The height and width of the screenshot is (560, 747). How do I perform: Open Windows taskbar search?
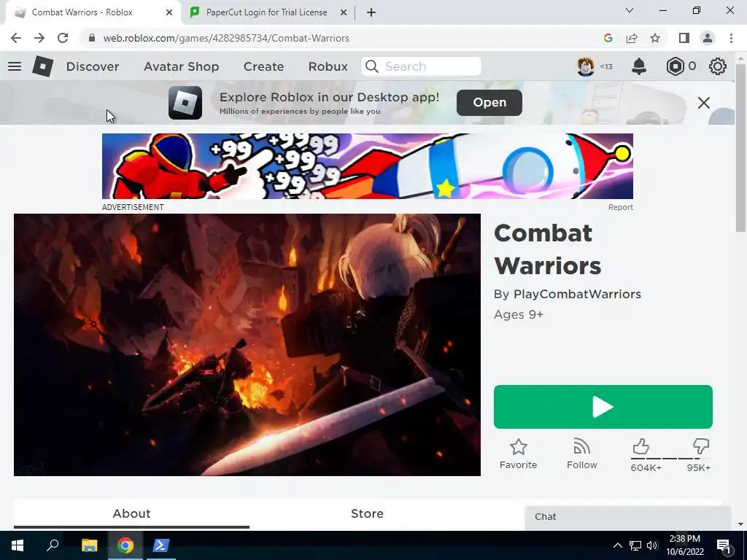(53, 545)
